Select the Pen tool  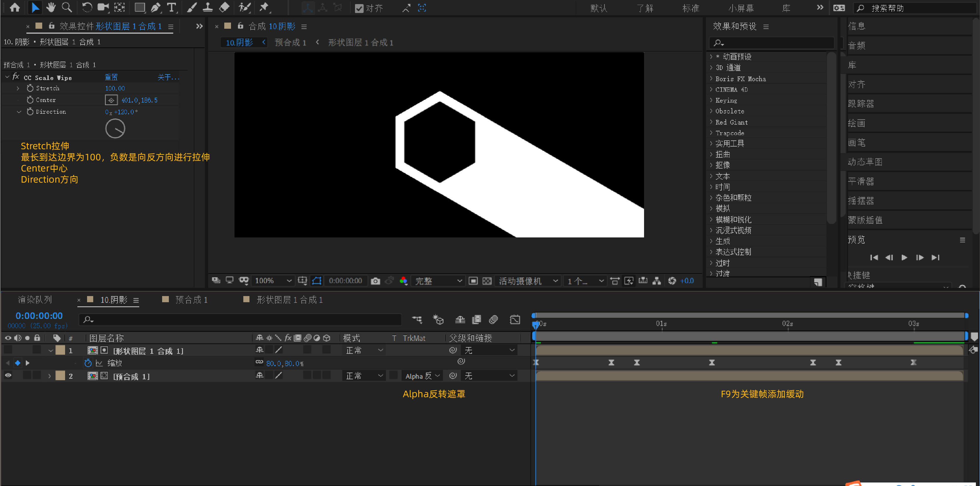(155, 8)
